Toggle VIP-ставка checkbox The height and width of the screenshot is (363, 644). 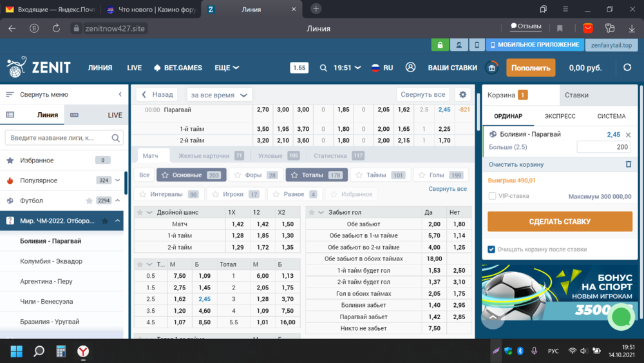coord(492,196)
